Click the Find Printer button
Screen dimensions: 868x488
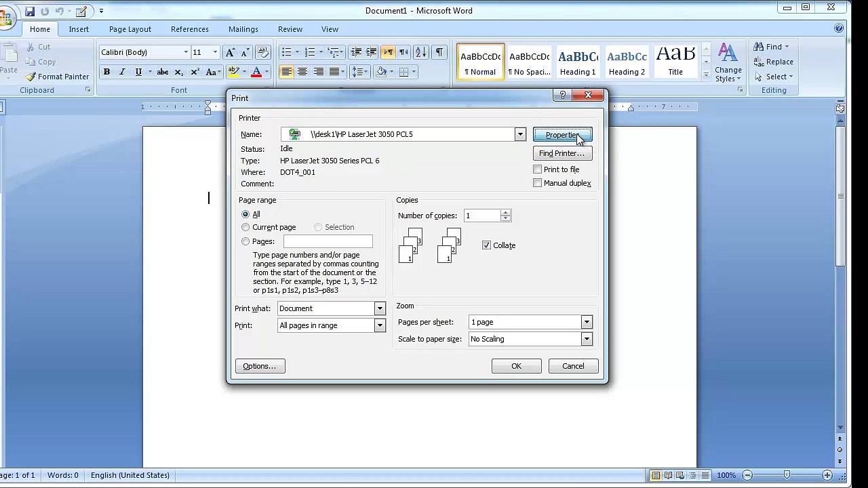[562, 153]
